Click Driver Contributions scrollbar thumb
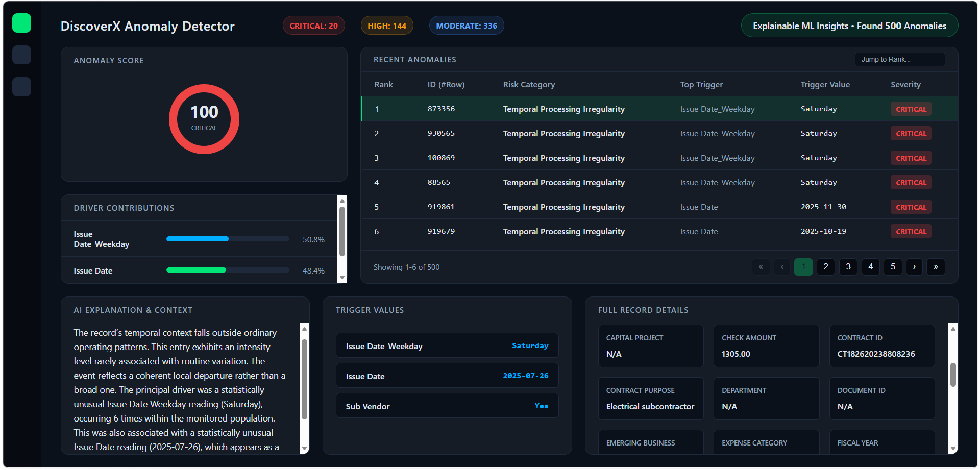Viewport: 980px width, 470px height. pyautogui.click(x=342, y=231)
